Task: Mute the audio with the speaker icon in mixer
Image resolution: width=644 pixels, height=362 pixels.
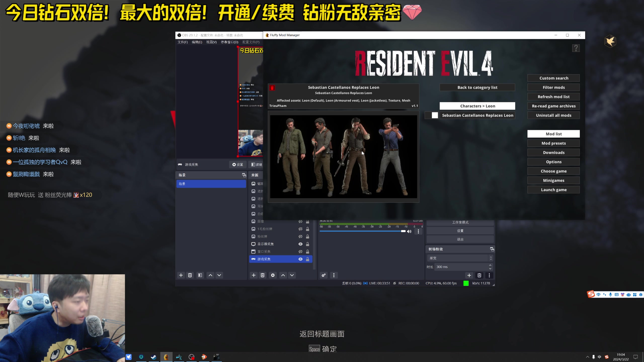Action: pyautogui.click(x=409, y=231)
